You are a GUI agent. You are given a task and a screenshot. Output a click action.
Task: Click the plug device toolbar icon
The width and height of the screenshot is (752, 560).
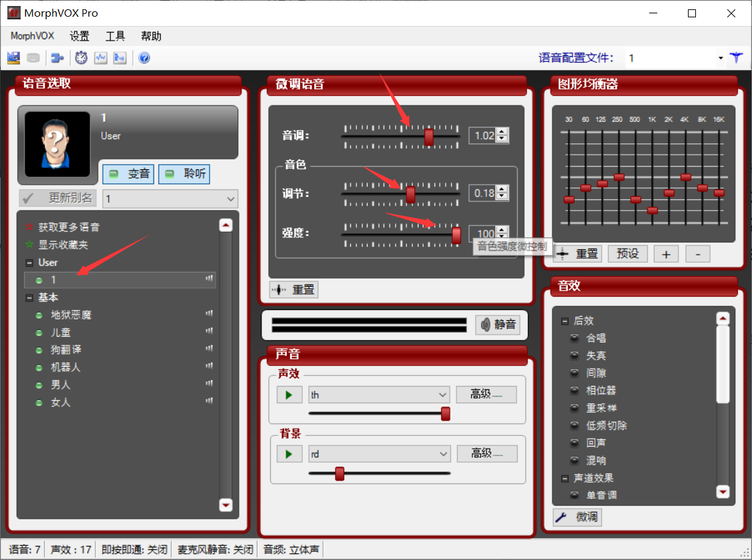tap(57, 58)
